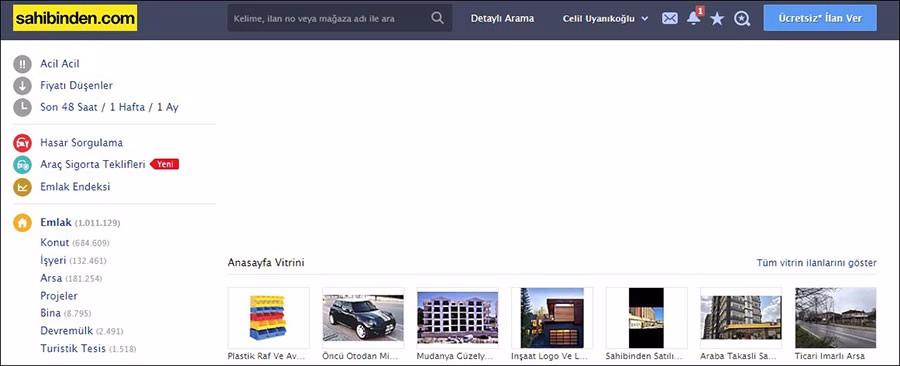Click the Araç Sigorta Teklifleri icon
900x366 pixels.
(22, 165)
